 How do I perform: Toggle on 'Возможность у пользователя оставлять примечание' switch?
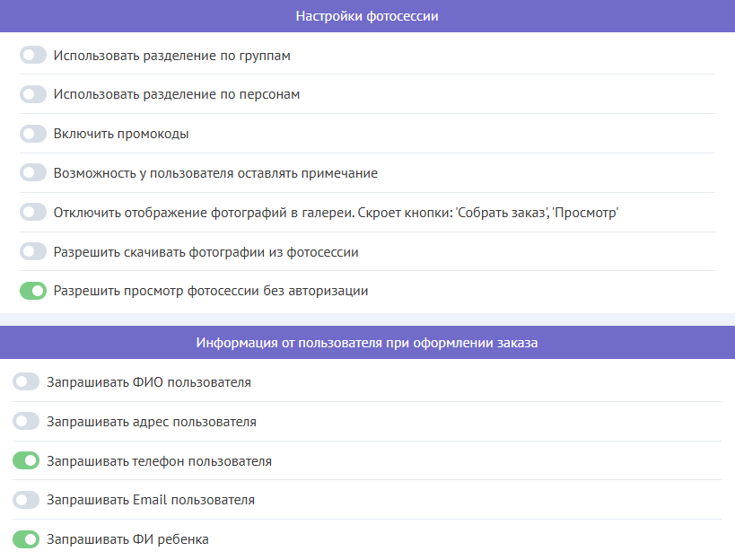point(33,173)
